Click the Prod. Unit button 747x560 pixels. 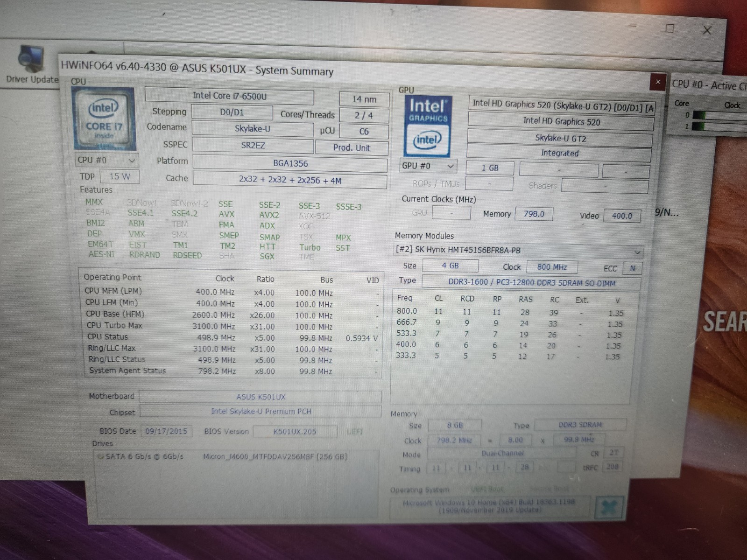pyautogui.click(x=352, y=148)
